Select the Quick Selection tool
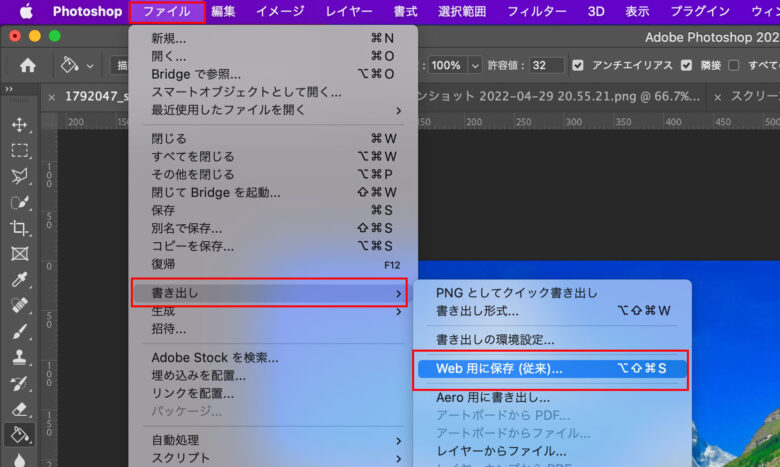780x467 pixels. point(19,202)
